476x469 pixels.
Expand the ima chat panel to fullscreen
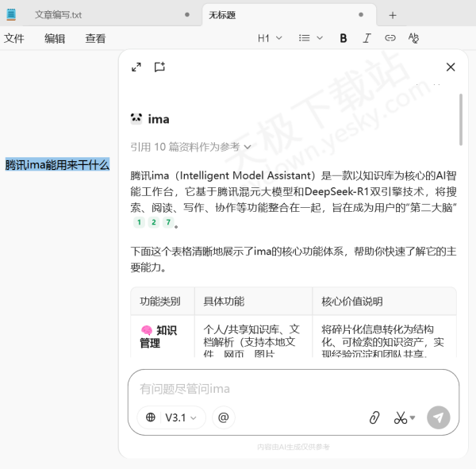pyautogui.click(x=136, y=67)
